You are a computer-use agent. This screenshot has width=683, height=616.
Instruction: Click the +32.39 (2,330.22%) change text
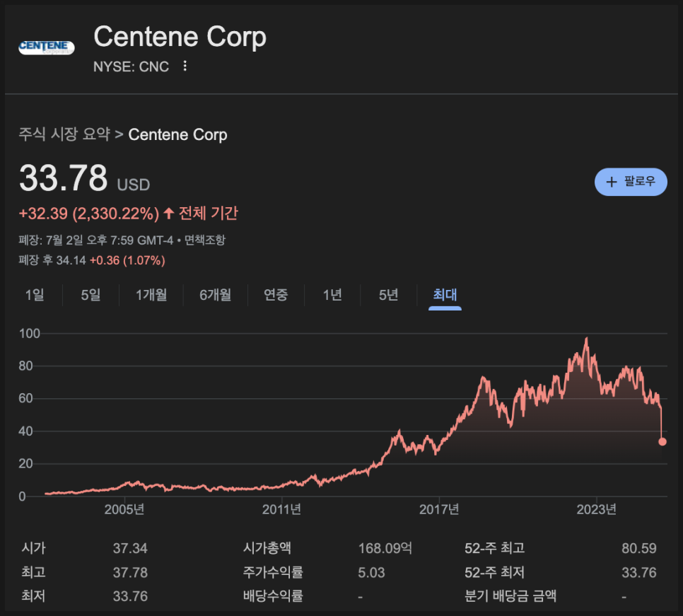pyautogui.click(x=89, y=214)
